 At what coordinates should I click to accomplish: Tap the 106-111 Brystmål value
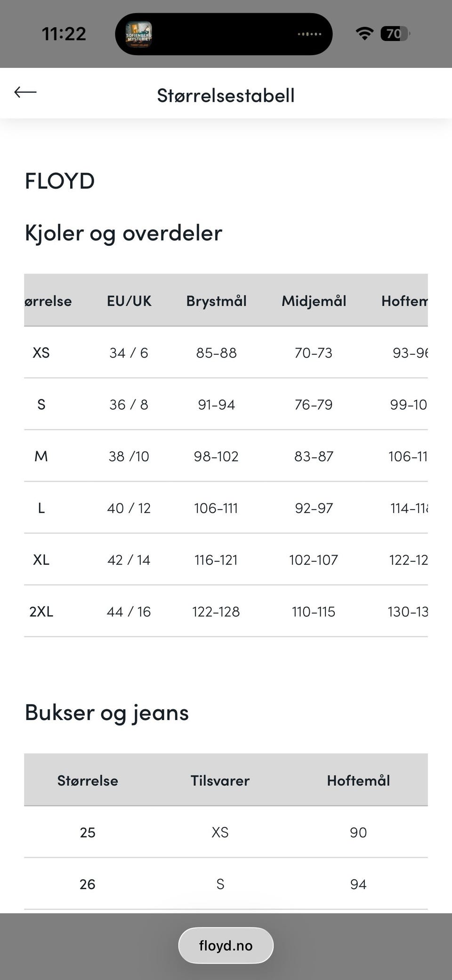pos(216,508)
